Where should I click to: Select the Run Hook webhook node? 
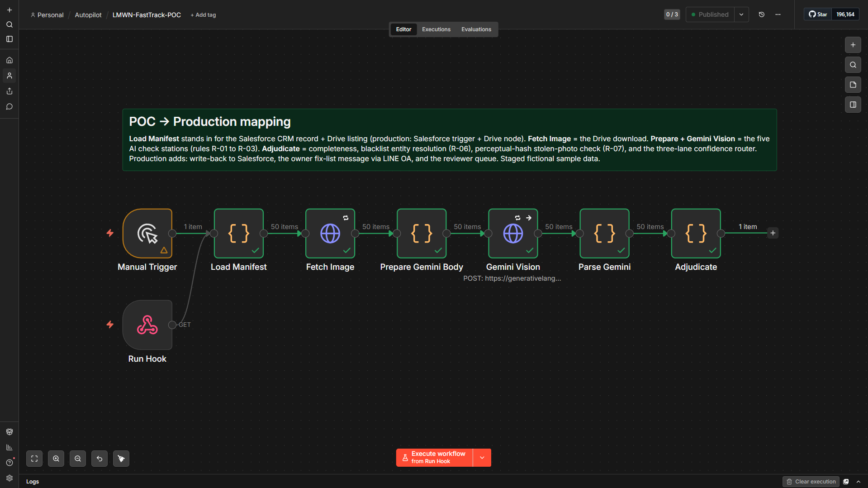147,325
